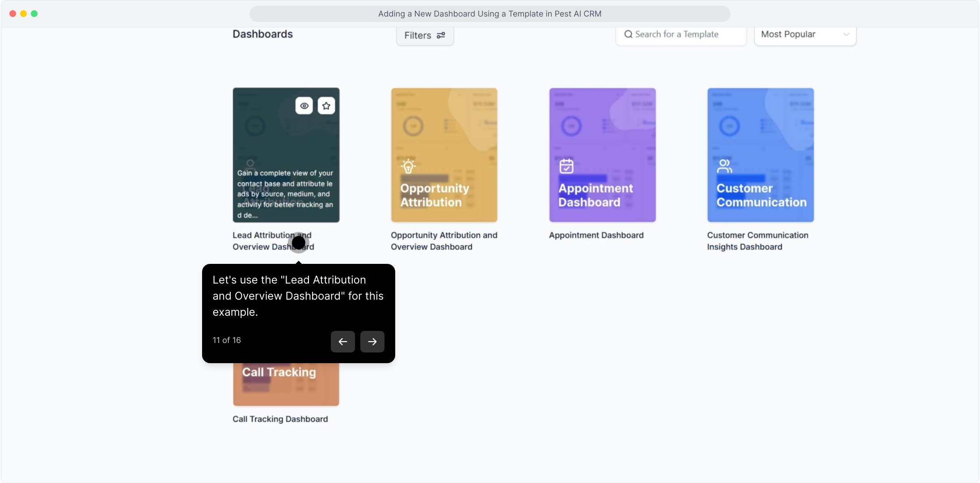
Task: Click the lightbulb icon on Opportunity Attribution card
Action: (408, 166)
